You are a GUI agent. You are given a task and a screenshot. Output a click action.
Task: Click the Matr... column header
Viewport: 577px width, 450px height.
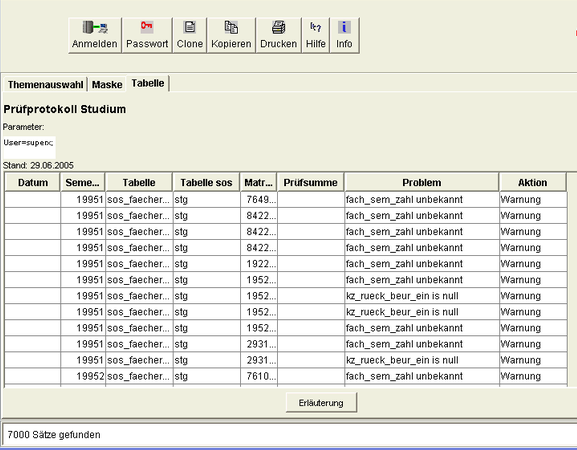tap(258, 183)
